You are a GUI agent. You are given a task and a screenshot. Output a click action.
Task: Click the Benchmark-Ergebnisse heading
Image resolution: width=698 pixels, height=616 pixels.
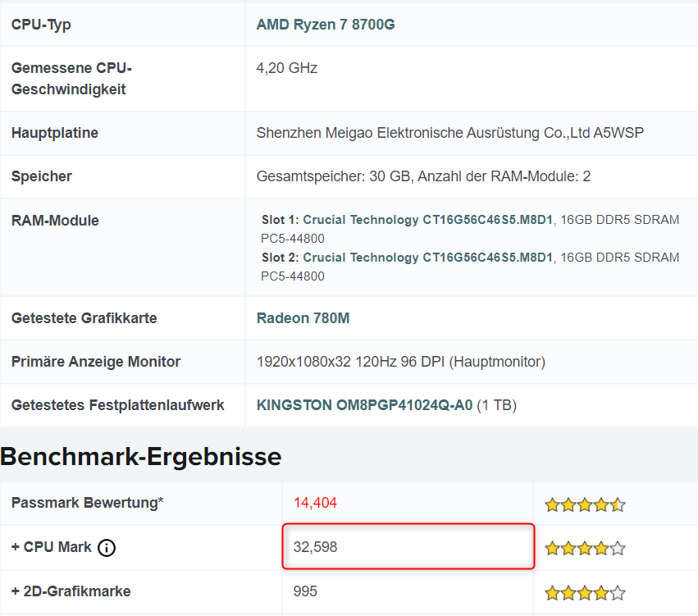pyautogui.click(x=141, y=457)
